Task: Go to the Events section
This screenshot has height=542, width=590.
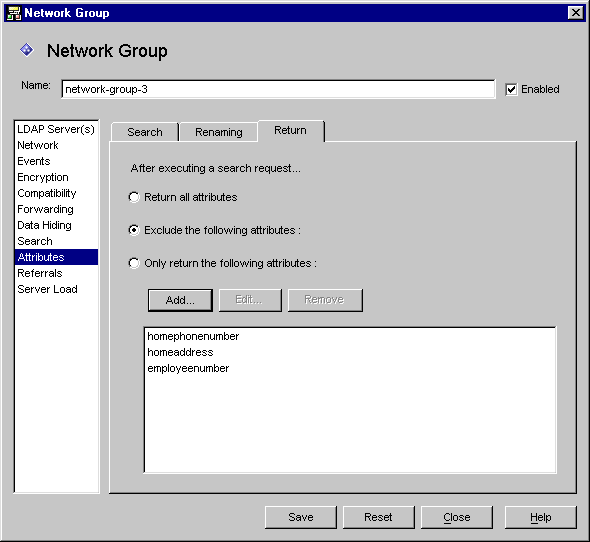Action: (x=56, y=161)
